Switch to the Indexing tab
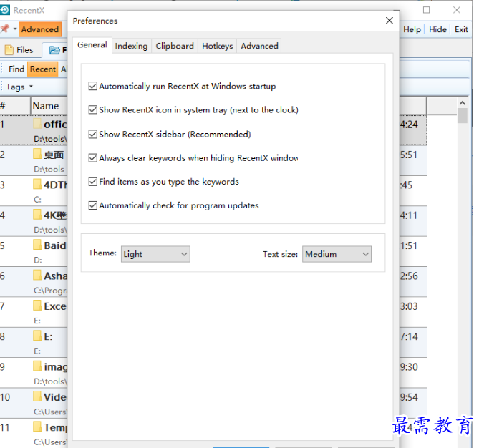The height and width of the screenshot is (448, 479). 131,46
